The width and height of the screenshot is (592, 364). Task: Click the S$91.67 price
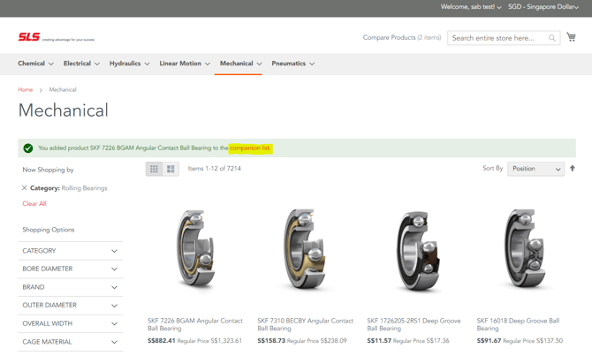pyautogui.click(x=489, y=341)
